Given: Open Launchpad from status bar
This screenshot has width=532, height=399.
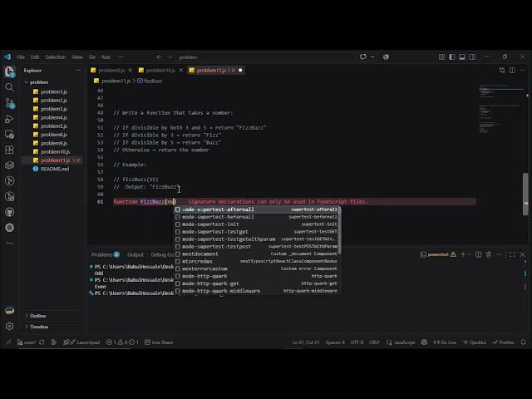Looking at the screenshot, I should (x=81, y=342).
